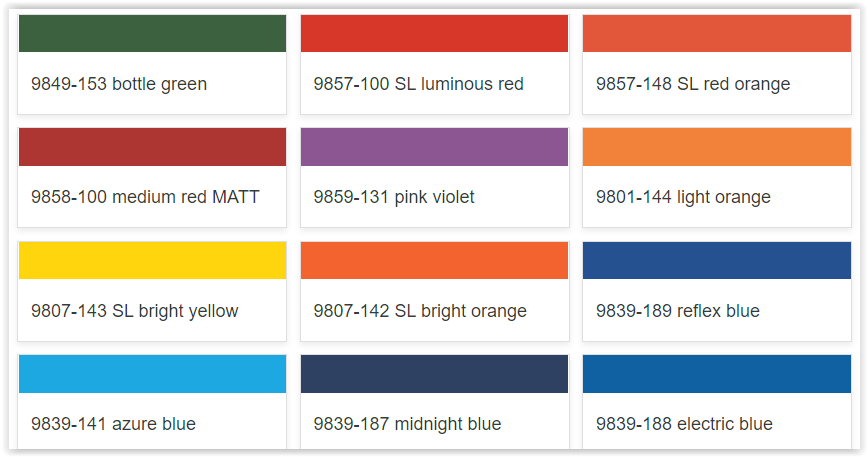Select the luminous red color bar
The image size is (868, 457).
[434, 34]
